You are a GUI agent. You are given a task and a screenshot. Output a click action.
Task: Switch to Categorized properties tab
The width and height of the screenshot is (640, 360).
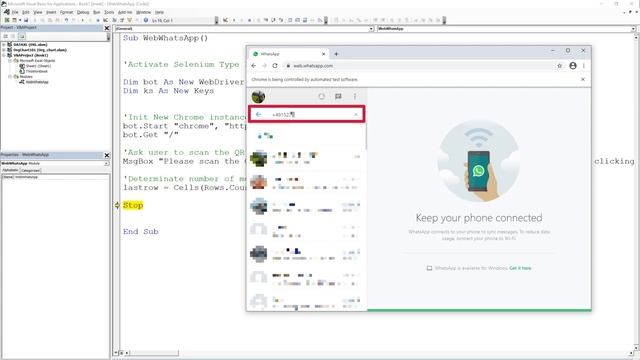[30, 170]
